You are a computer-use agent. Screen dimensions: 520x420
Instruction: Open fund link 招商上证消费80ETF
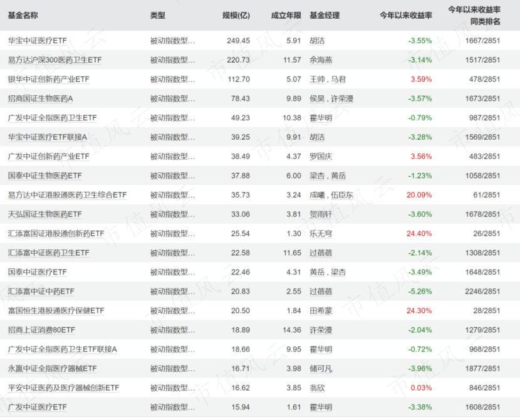pyautogui.click(x=41, y=330)
